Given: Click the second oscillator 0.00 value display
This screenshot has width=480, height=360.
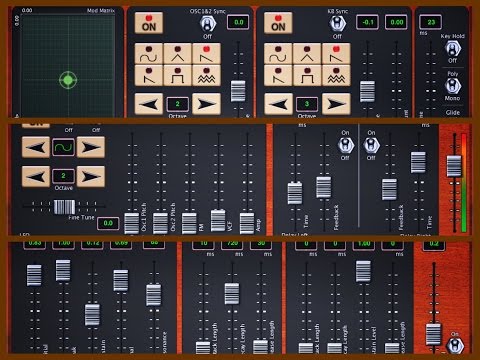Looking at the screenshot, I should click(397, 22).
